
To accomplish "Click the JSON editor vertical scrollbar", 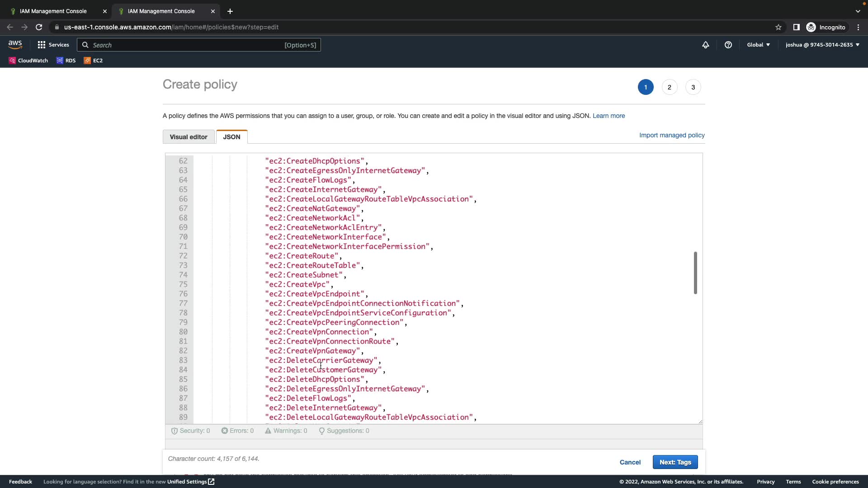I will [x=695, y=272].
